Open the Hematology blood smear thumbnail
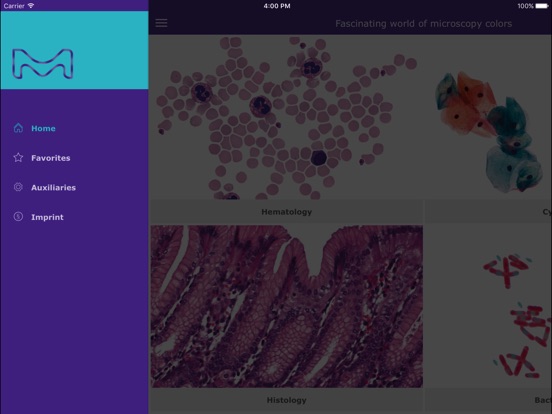 point(287,118)
